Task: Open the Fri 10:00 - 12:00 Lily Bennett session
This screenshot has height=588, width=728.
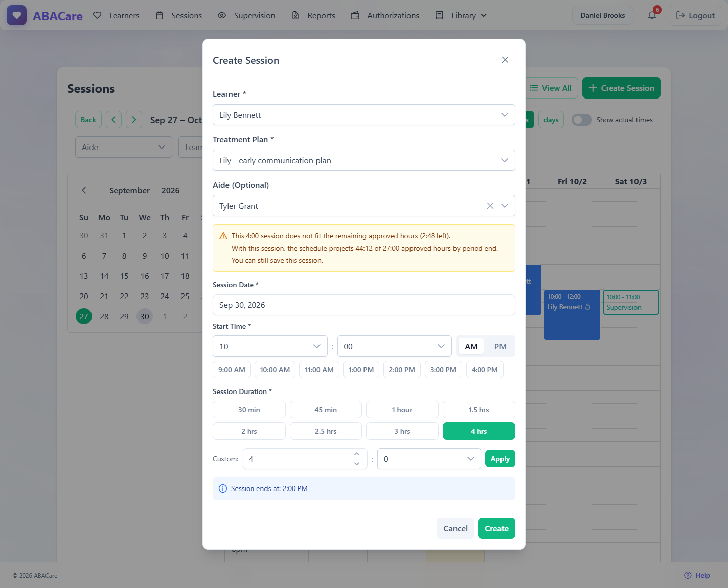Action: tap(572, 315)
